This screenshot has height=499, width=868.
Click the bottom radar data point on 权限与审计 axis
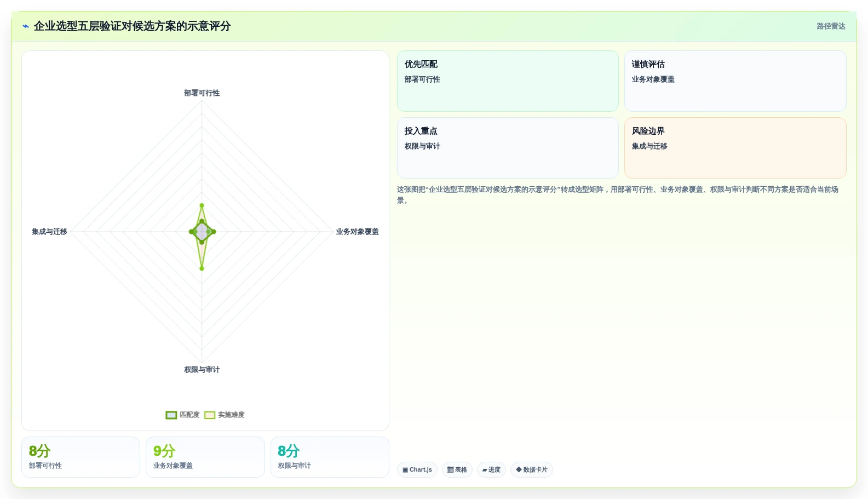point(202,268)
